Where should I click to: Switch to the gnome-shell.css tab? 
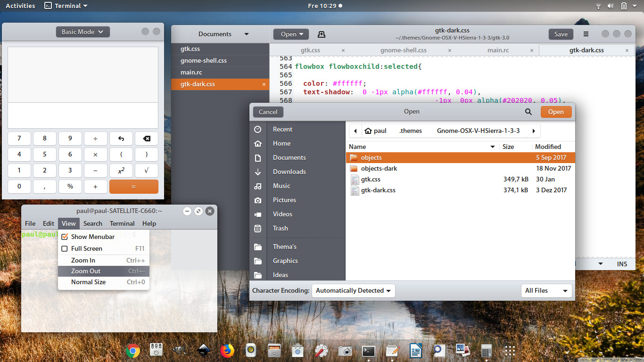coord(404,50)
